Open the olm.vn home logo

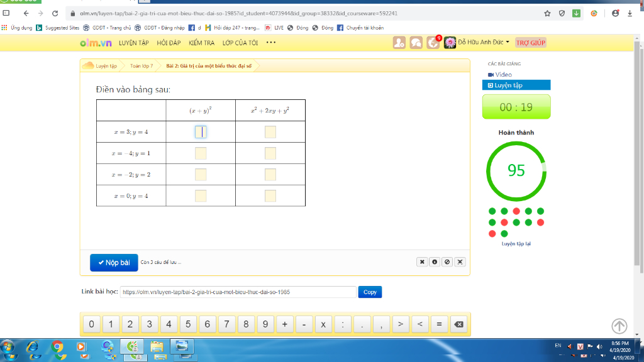click(96, 43)
